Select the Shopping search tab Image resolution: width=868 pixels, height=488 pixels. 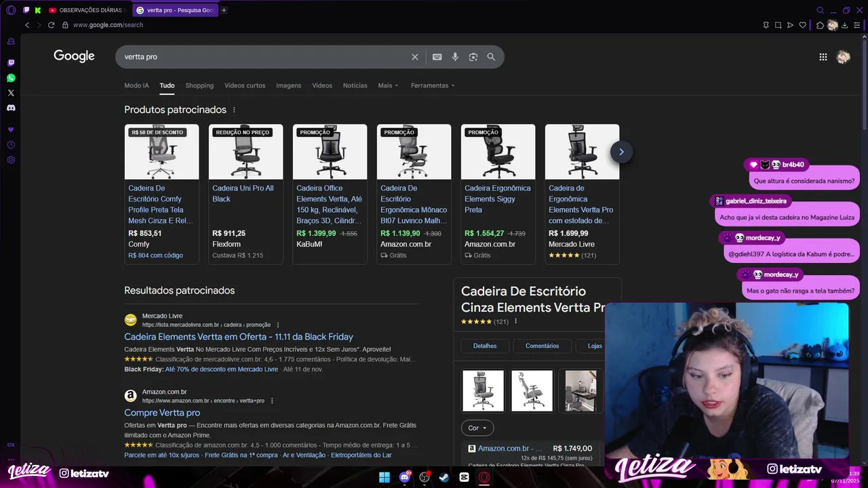click(199, 85)
